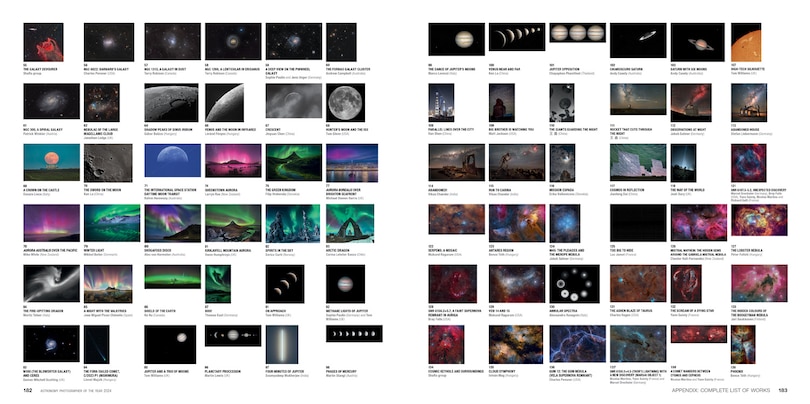Open M100 Blowdryer Galaxy and Ceres image
Viewport: 810px width, 404px height.
(52, 344)
